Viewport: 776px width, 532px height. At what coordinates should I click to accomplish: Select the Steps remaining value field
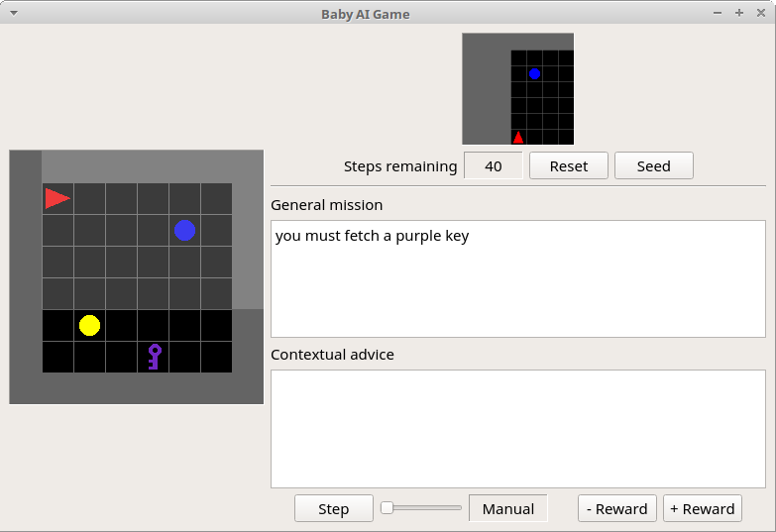coord(493,165)
